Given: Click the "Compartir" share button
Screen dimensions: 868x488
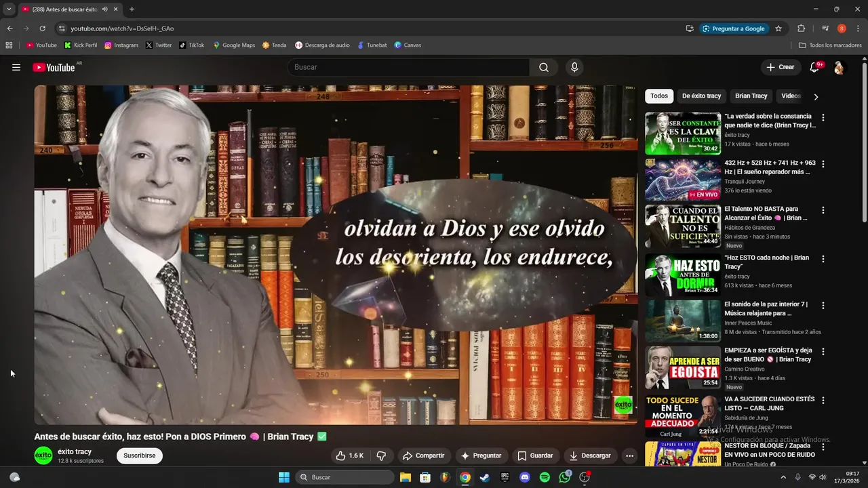Looking at the screenshot, I should click(x=423, y=455).
